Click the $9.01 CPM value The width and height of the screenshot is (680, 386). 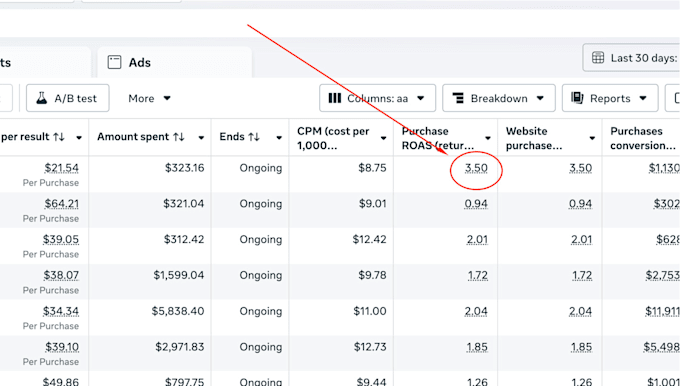point(372,203)
